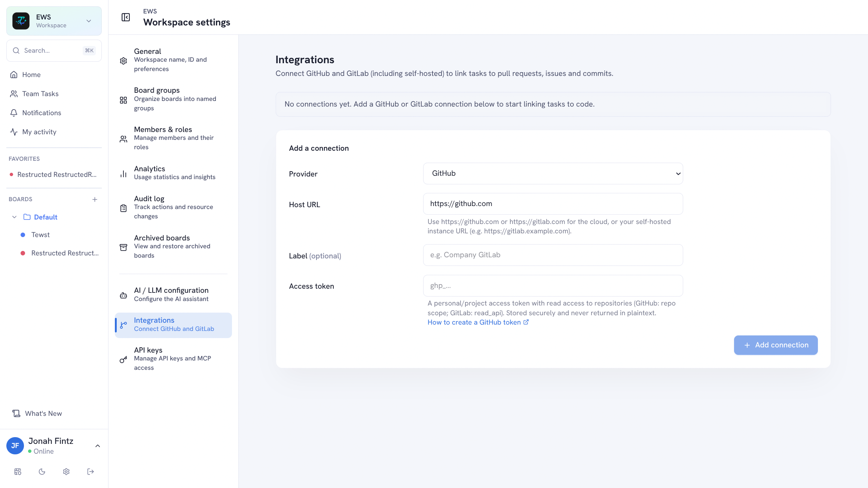Open API keys section
The height and width of the screenshot is (488, 868).
coord(173,359)
